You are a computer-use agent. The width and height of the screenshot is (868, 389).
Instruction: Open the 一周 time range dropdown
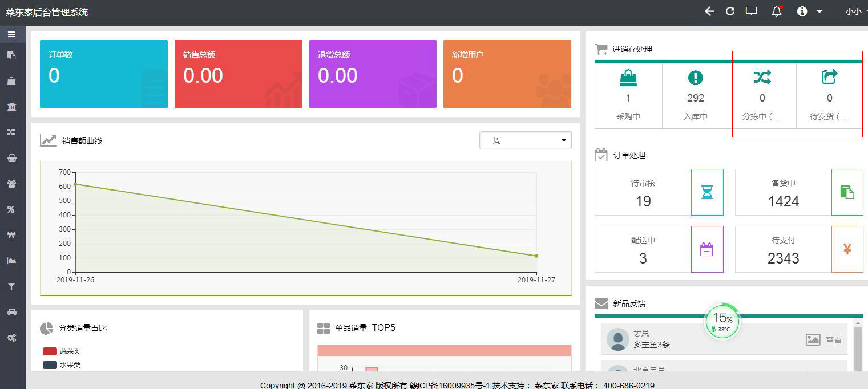[x=525, y=140]
